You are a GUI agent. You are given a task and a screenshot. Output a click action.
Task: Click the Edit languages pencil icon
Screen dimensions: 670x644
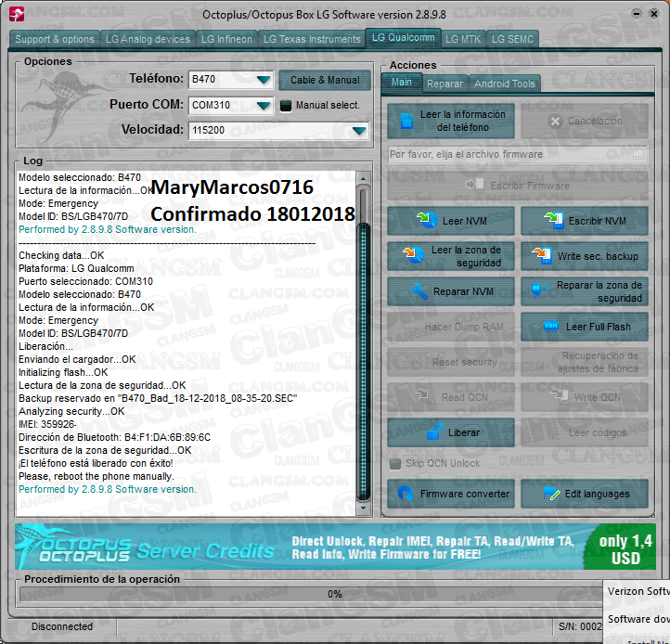tap(551, 494)
